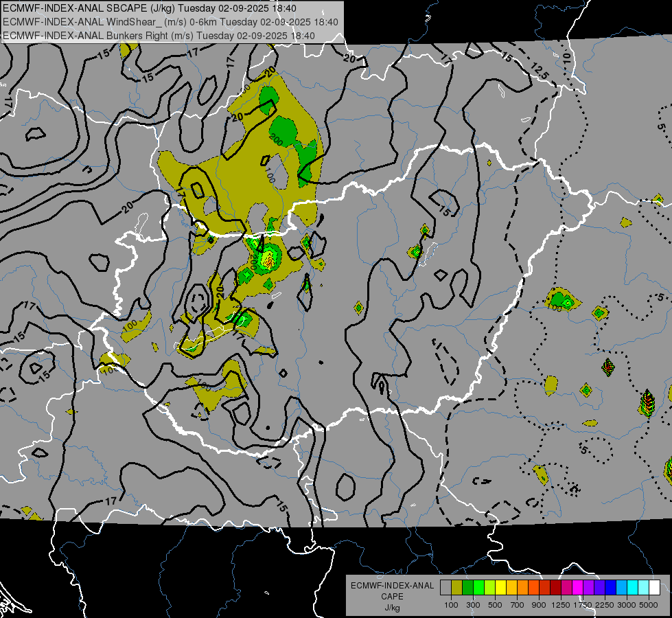Click the dark green legend swatch

tap(467, 588)
